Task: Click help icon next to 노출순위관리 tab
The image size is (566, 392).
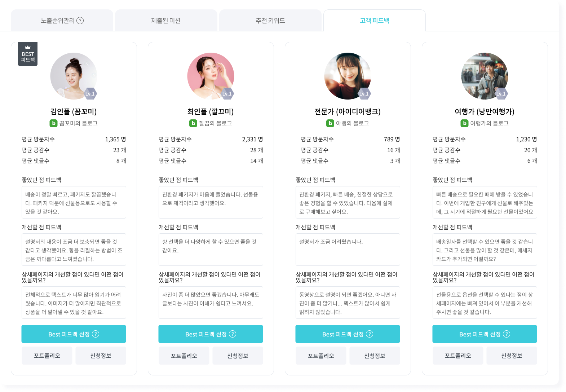Action: pyautogui.click(x=80, y=21)
